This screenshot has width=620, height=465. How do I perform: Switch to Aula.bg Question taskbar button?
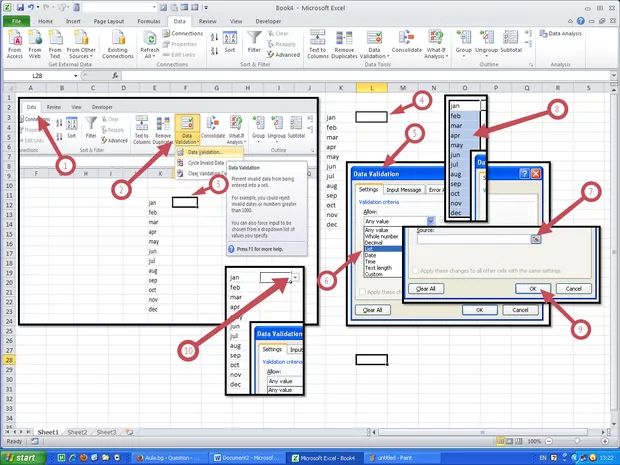click(x=170, y=458)
